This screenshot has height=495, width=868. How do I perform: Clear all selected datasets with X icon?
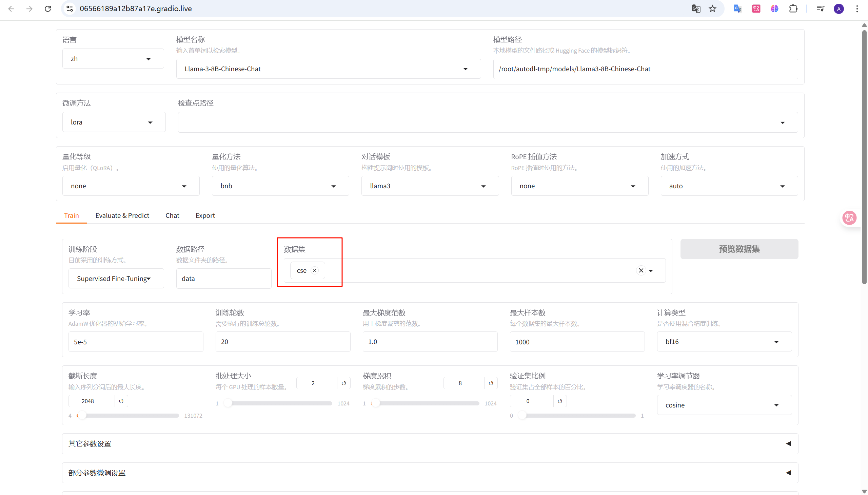[x=641, y=270]
